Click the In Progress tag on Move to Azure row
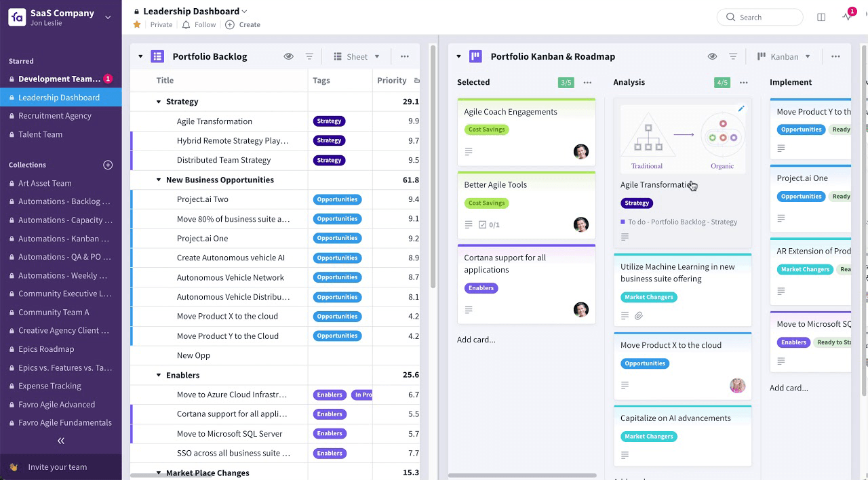Screen dimensions: 868x480 (x=362, y=395)
